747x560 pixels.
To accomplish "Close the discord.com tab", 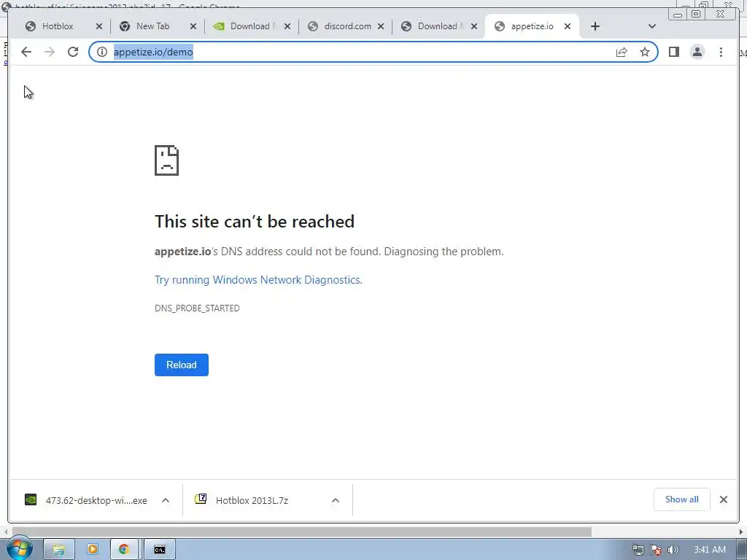I will click(381, 26).
